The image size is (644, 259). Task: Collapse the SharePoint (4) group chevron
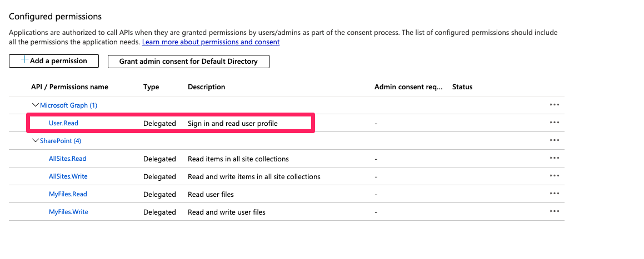[x=36, y=140]
